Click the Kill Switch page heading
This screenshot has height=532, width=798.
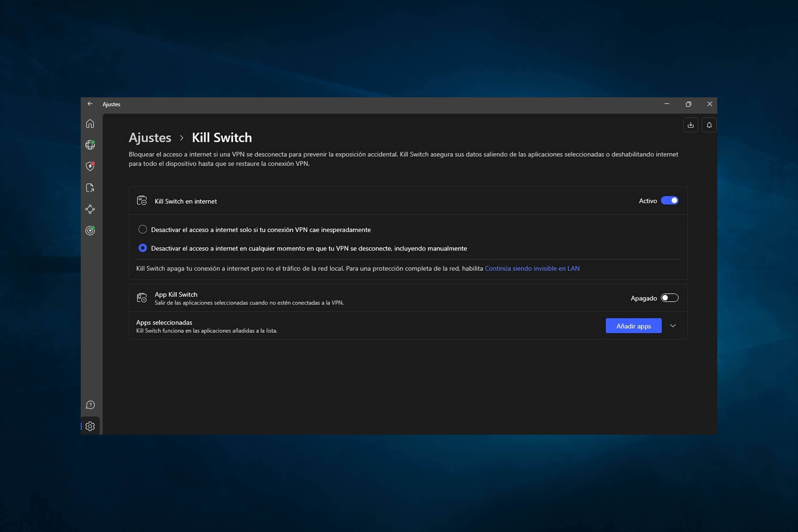pyautogui.click(x=222, y=138)
